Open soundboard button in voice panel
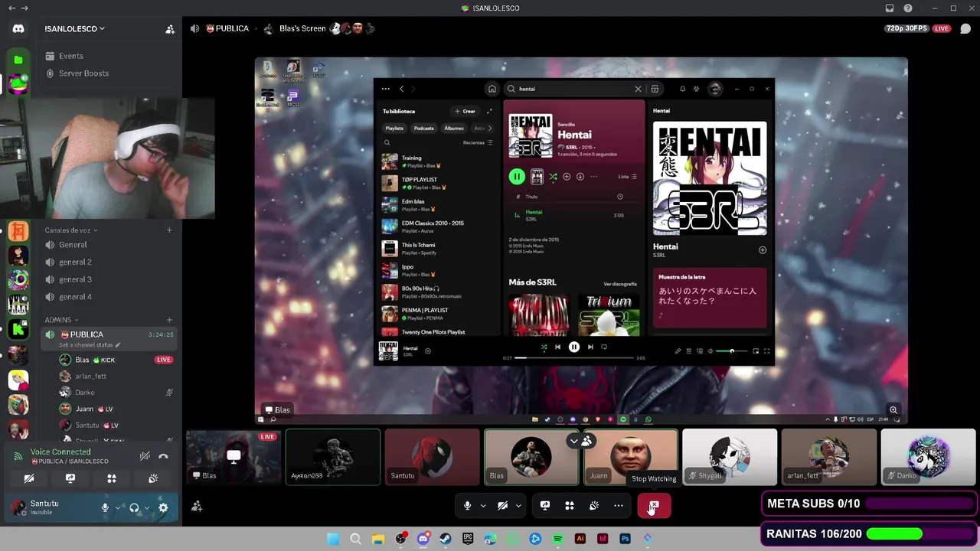Viewport: 980px width, 551px height. point(153,478)
